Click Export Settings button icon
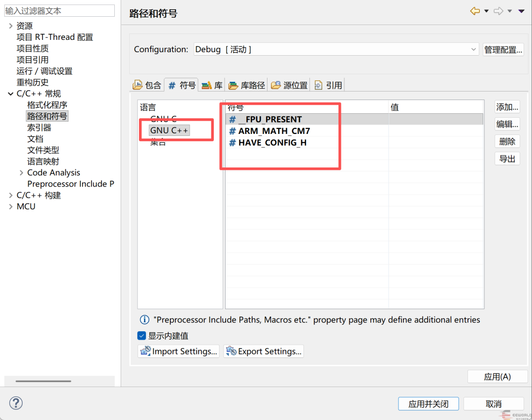This screenshot has height=420, width=532. (232, 351)
